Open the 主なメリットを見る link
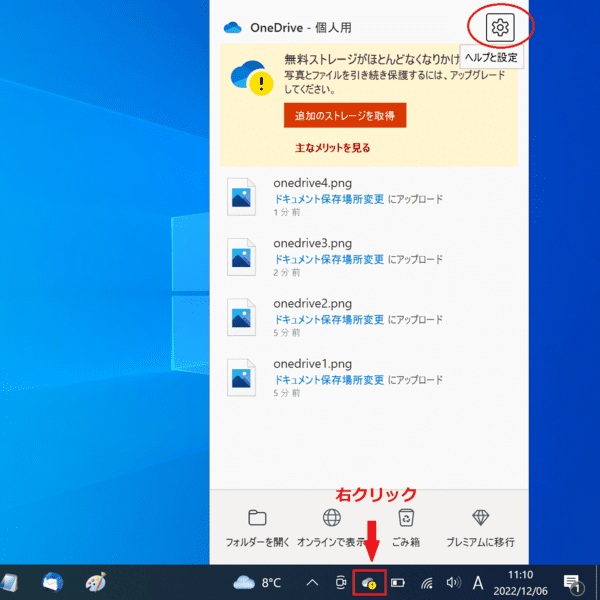 [333, 148]
